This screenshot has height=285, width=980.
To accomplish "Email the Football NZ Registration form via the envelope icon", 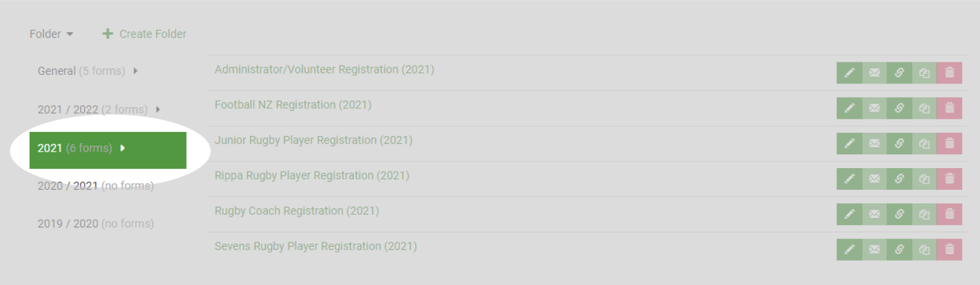I will click(874, 108).
